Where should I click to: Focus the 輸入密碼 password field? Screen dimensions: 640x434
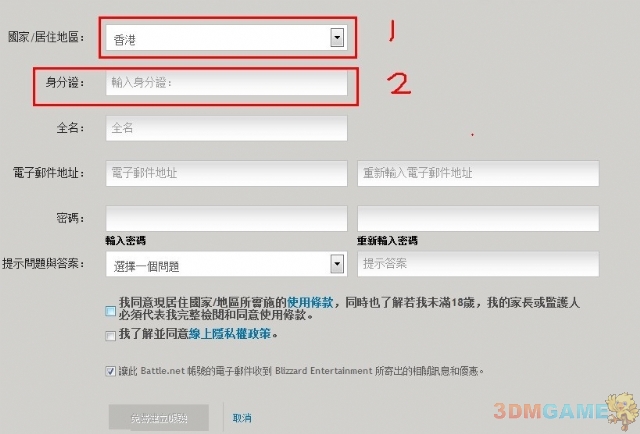[x=227, y=218]
